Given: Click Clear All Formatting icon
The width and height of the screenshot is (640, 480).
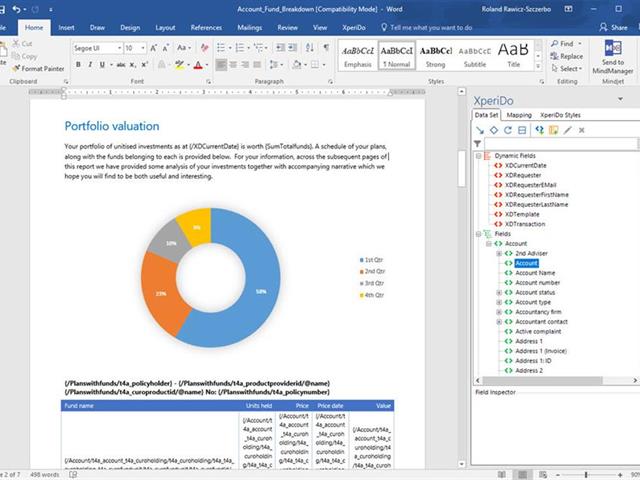Looking at the screenshot, I should [204, 48].
